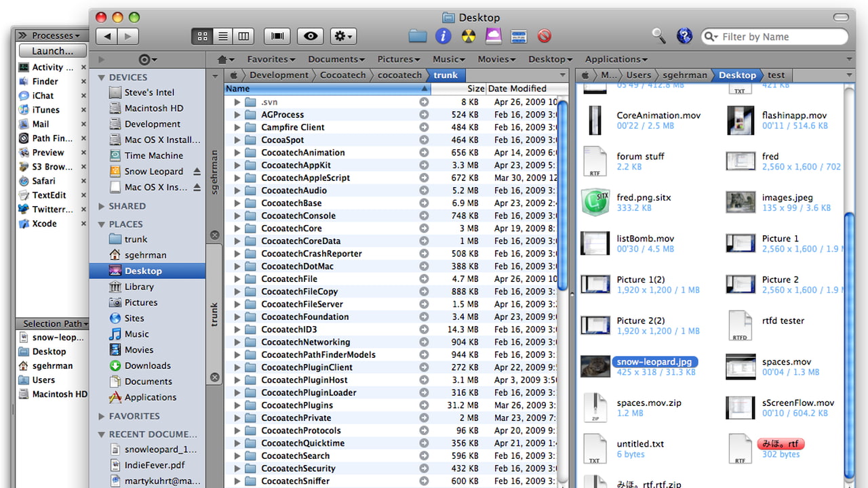Click the yellow Burn disc toolbar icon

point(468,36)
